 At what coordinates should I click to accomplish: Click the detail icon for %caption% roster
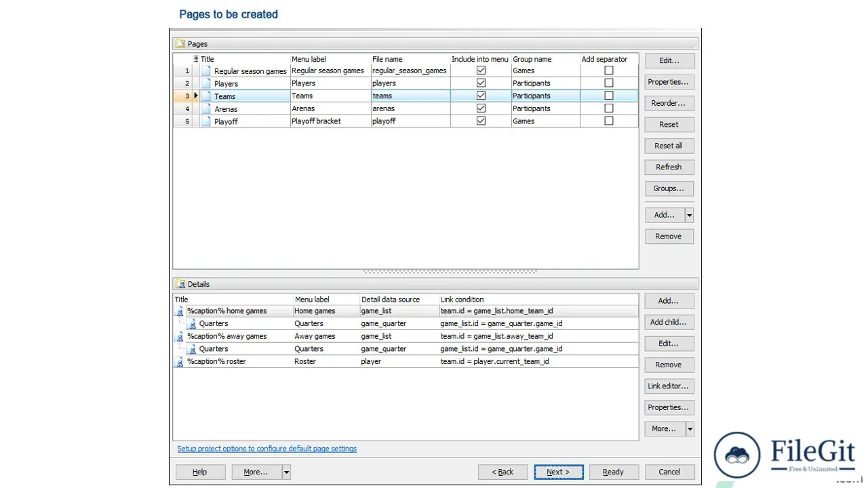[179, 362]
